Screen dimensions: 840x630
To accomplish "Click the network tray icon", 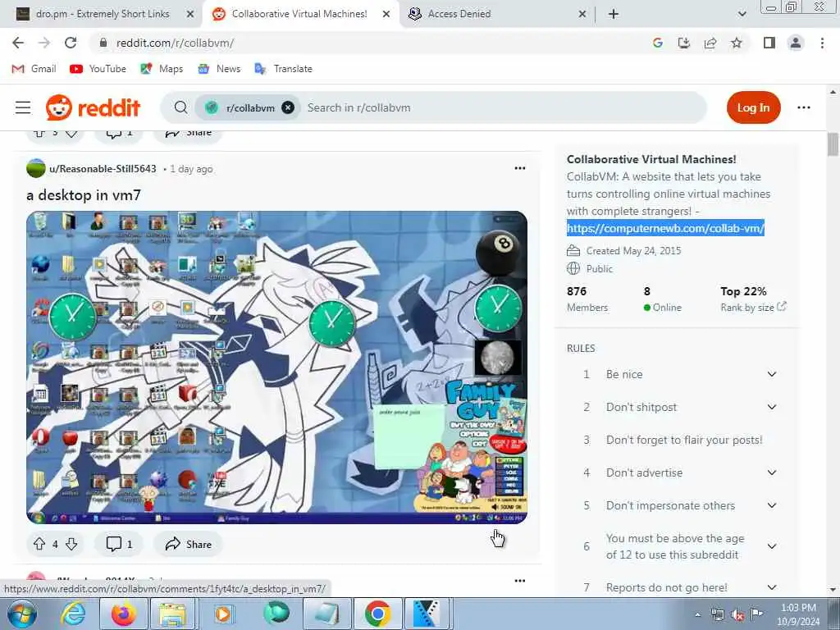I will tap(717, 615).
